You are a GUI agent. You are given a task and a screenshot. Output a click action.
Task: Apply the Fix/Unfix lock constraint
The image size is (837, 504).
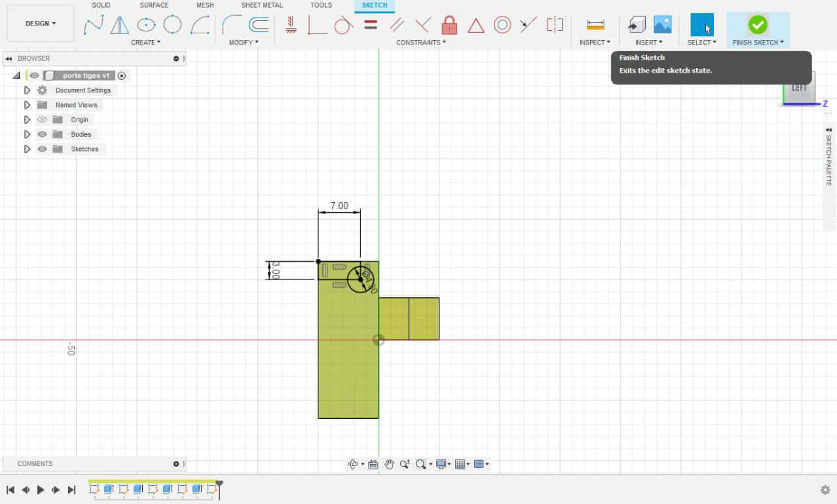(449, 26)
